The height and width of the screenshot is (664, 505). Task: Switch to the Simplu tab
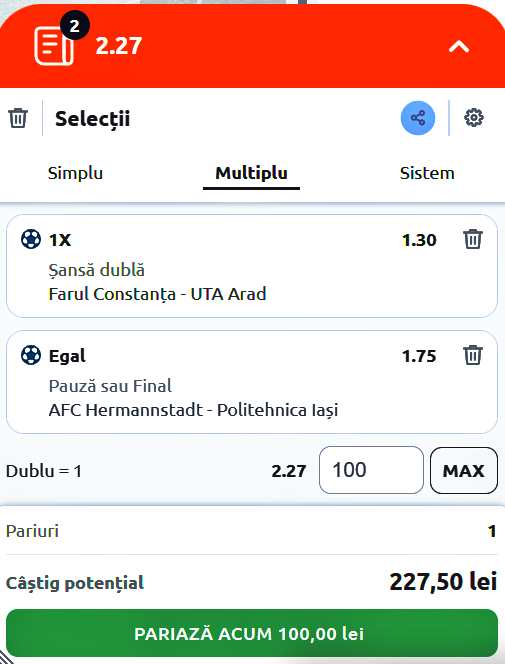click(75, 173)
